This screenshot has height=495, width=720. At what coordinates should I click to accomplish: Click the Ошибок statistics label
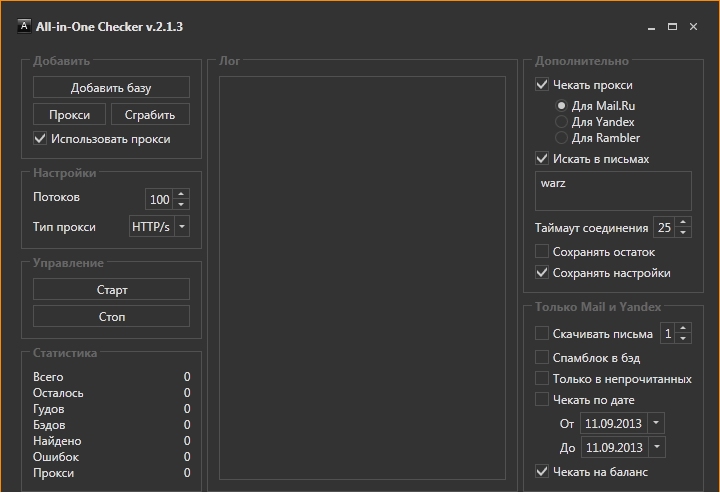56,457
